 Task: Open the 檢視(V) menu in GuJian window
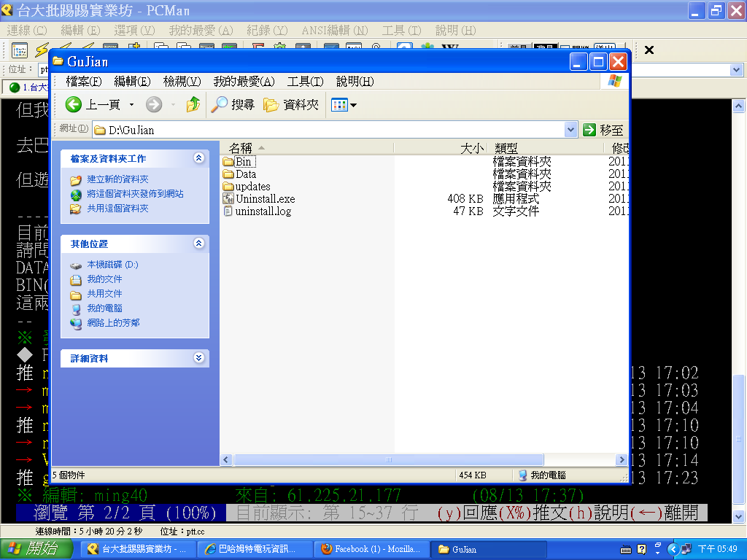[182, 81]
